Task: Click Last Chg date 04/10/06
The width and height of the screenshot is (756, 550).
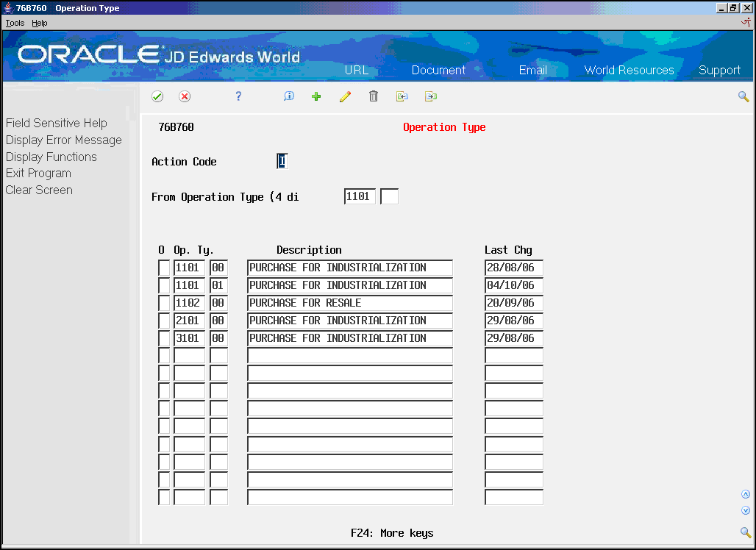Action: point(513,285)
